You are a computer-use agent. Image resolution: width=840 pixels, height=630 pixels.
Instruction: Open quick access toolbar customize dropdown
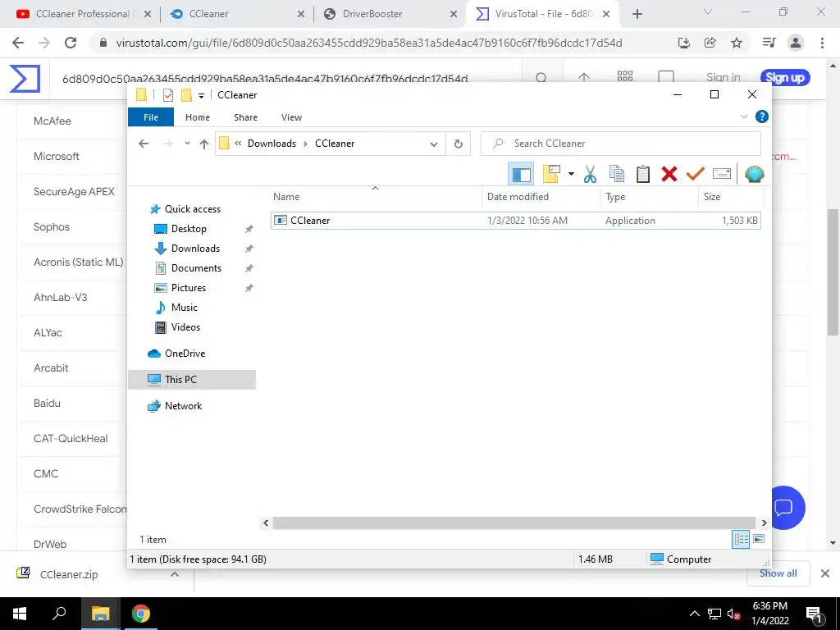point(202,95)
